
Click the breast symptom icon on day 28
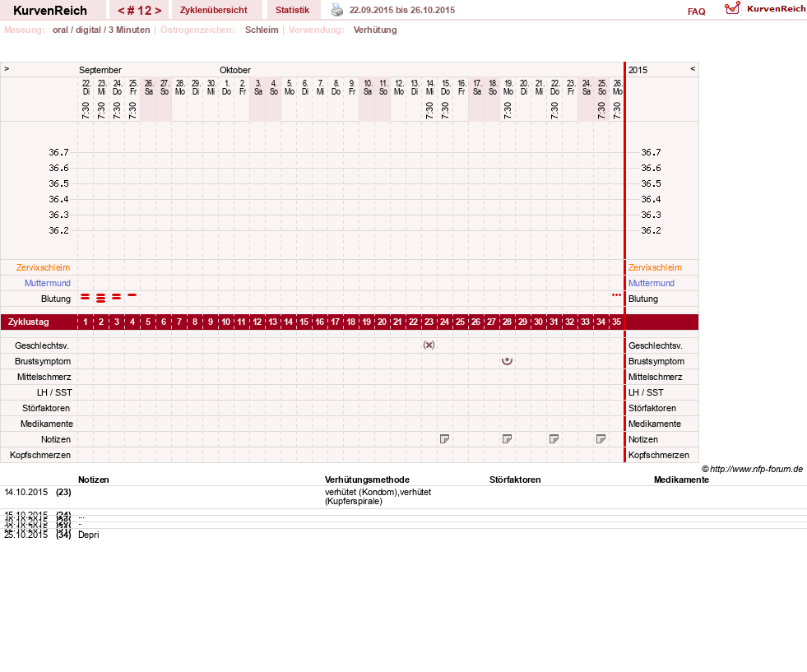507,361
